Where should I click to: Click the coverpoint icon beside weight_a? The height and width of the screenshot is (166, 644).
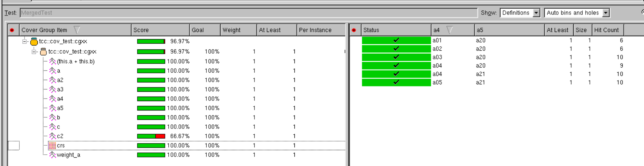tap(53, 155)
